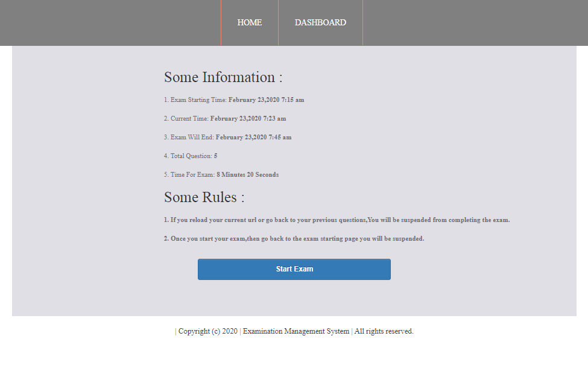The image size is (588, 368).
Task: Click the exam end value '7:45 am'
Action: [x=280, y=138]
